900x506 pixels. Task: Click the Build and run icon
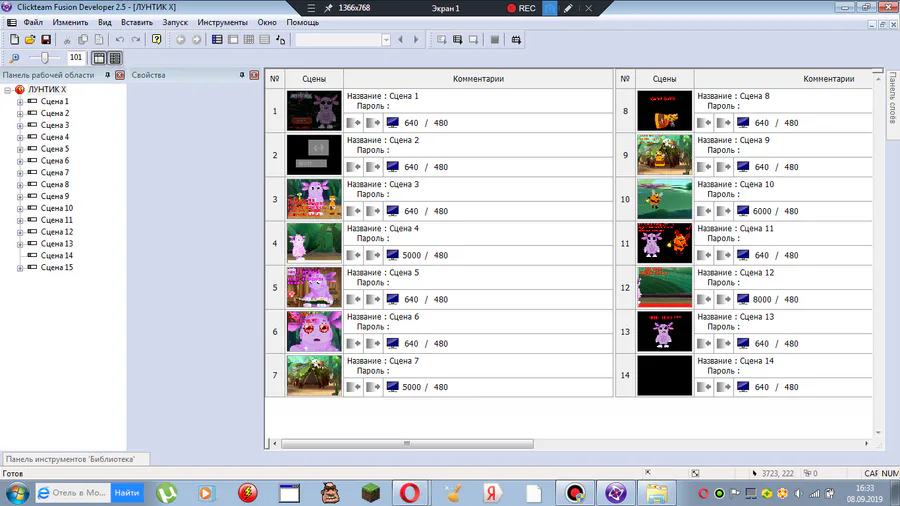[516, 40]
